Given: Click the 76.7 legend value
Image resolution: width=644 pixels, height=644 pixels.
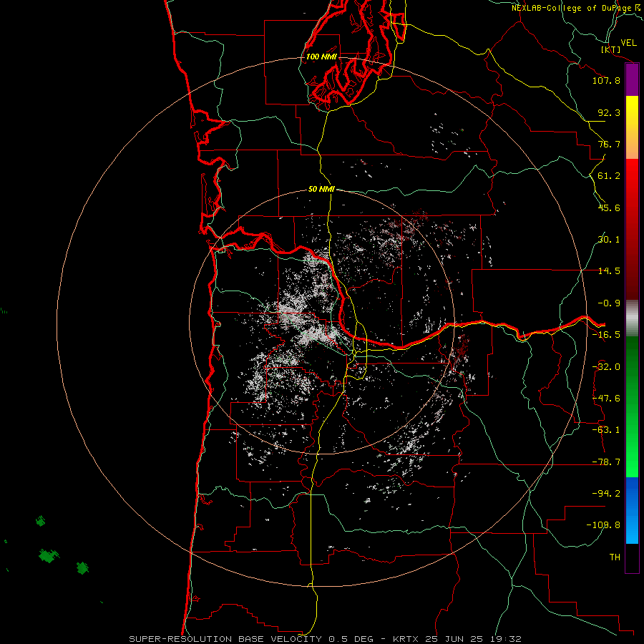Looking at the screenshot, I should coord(609,144).
